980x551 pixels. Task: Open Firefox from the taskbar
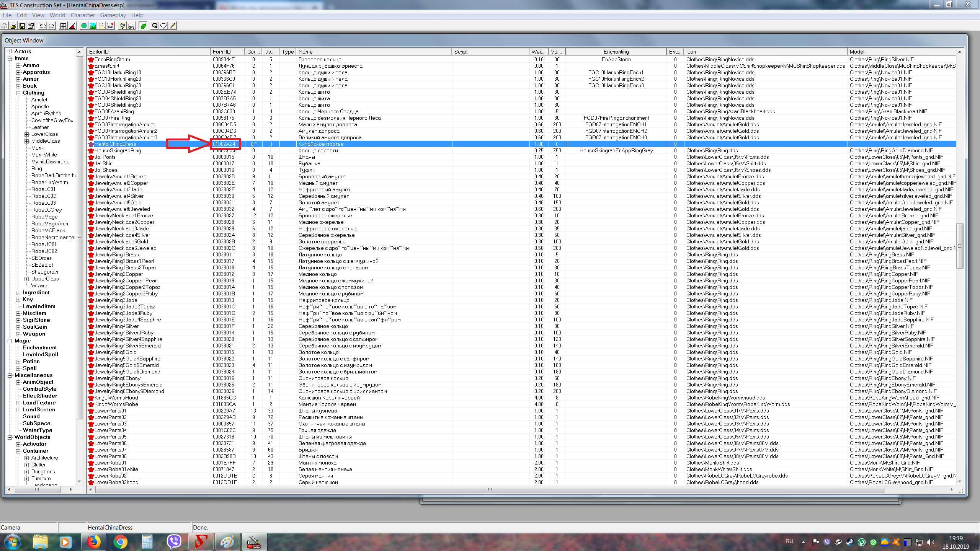[93, 542]
